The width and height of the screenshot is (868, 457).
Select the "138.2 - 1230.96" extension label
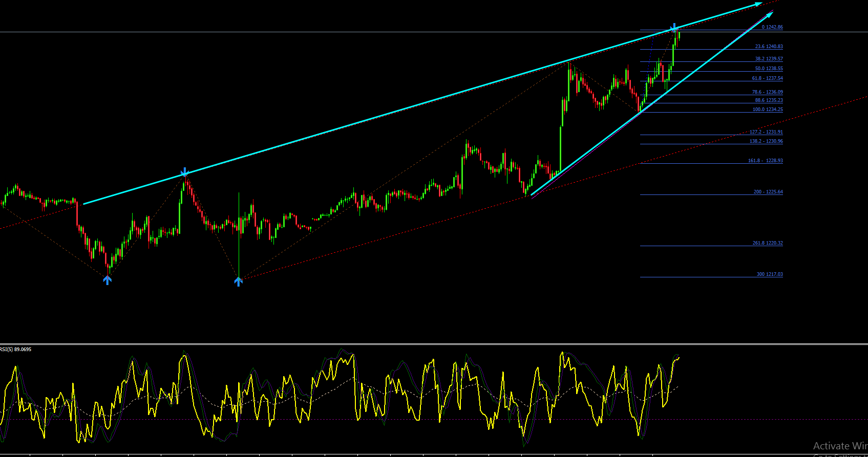pos(766,141)
